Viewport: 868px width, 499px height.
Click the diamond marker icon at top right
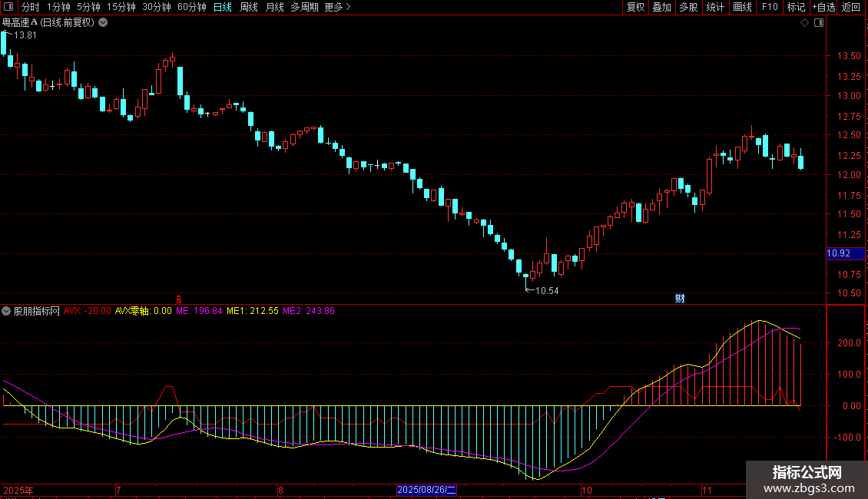click(x=804, y=23)
